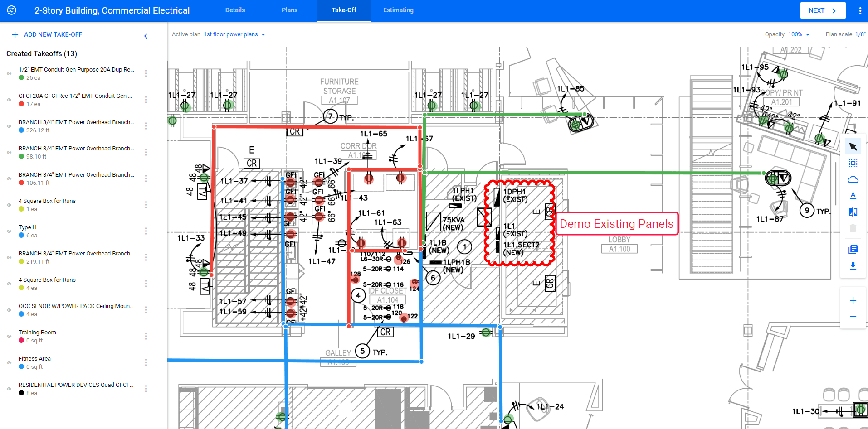Zoom in with the plus button

(853, 300)
